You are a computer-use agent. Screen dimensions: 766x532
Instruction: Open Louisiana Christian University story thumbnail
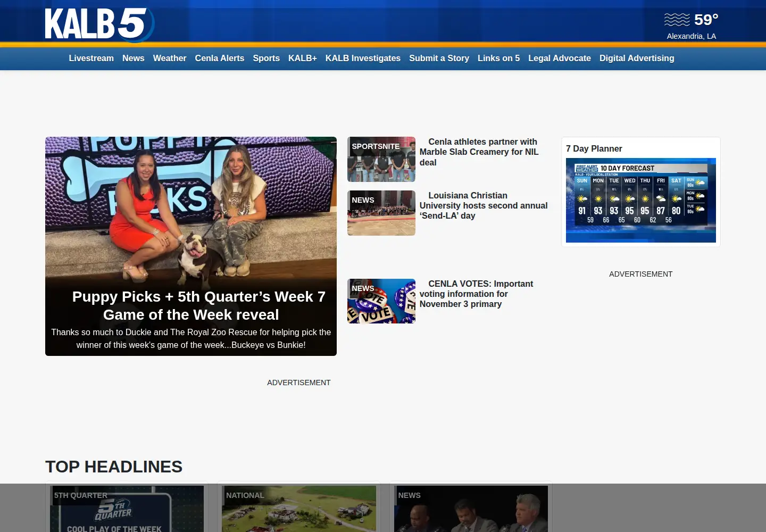[x=381, y=213]
